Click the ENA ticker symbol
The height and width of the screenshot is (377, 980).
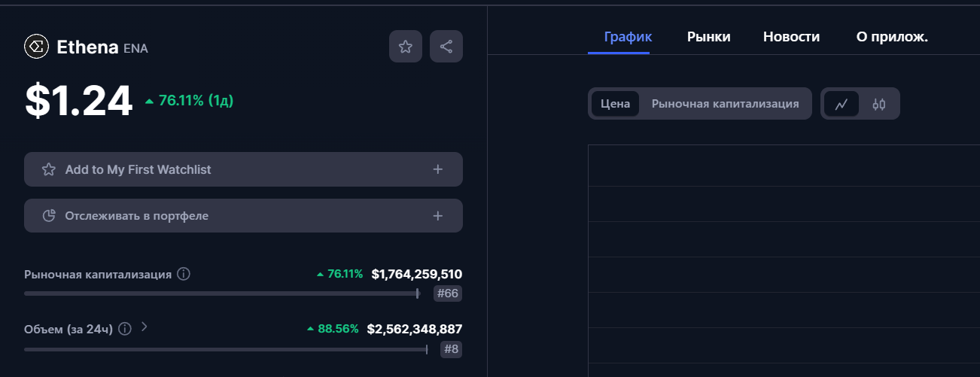click(x=135, y=48)
